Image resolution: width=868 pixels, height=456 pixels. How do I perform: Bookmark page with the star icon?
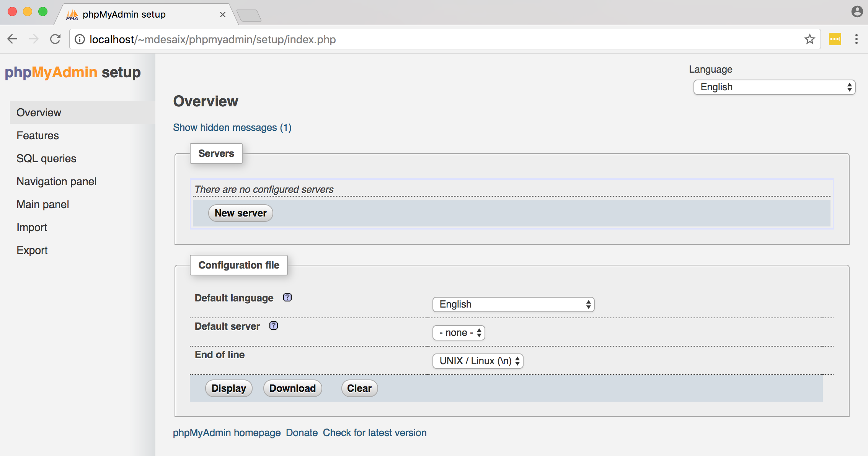809,39
